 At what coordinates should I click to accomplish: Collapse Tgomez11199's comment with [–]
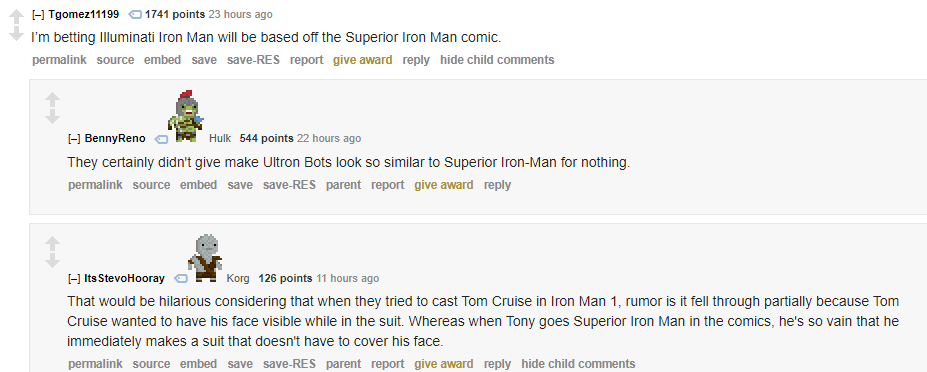[x=38, y=14]
